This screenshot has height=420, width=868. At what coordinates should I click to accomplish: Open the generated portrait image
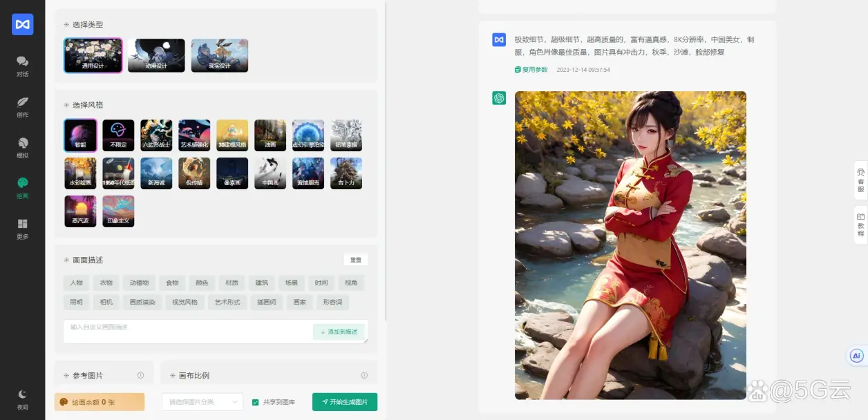630,245
